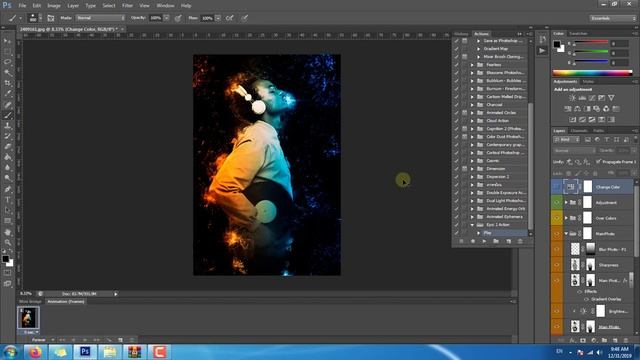The height and width of the screenshot is (360, 640).
Task: Open the Image menu
Action: [x=54, y=6]
